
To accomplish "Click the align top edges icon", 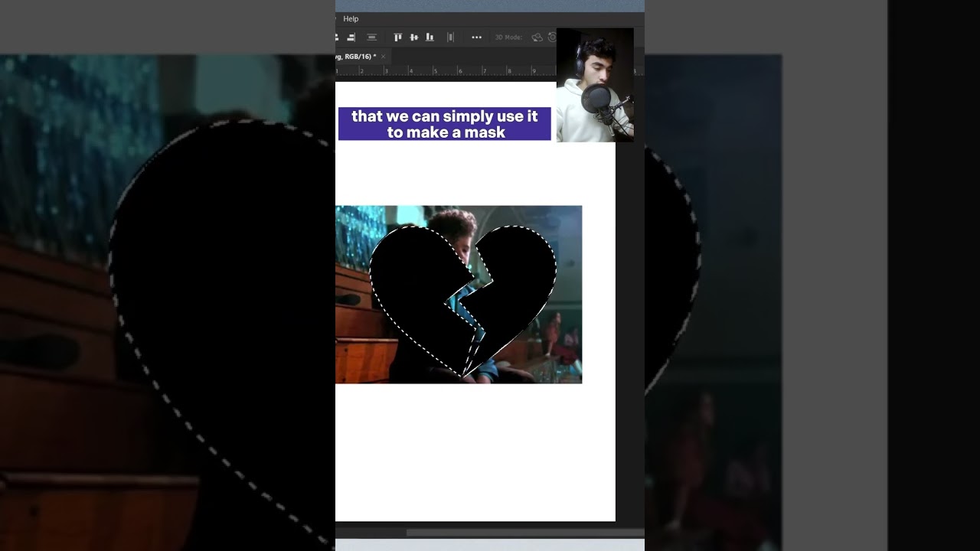I will click(398, 37).
